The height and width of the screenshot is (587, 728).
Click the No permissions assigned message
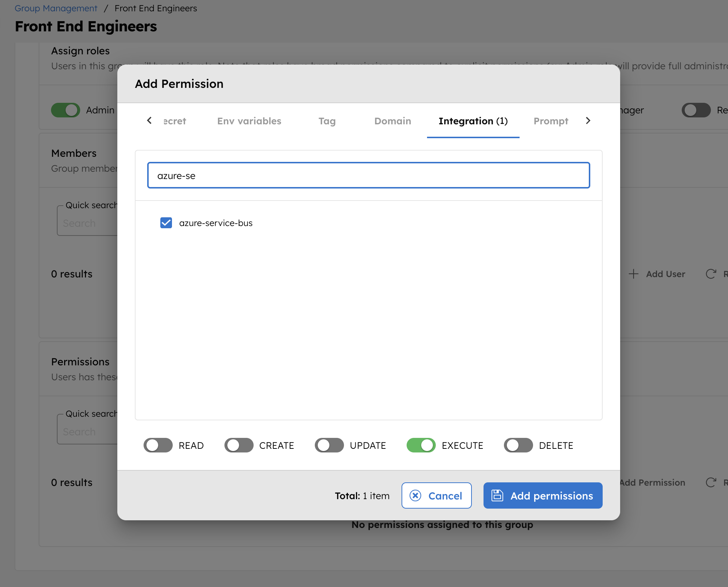tap(442, 525)
